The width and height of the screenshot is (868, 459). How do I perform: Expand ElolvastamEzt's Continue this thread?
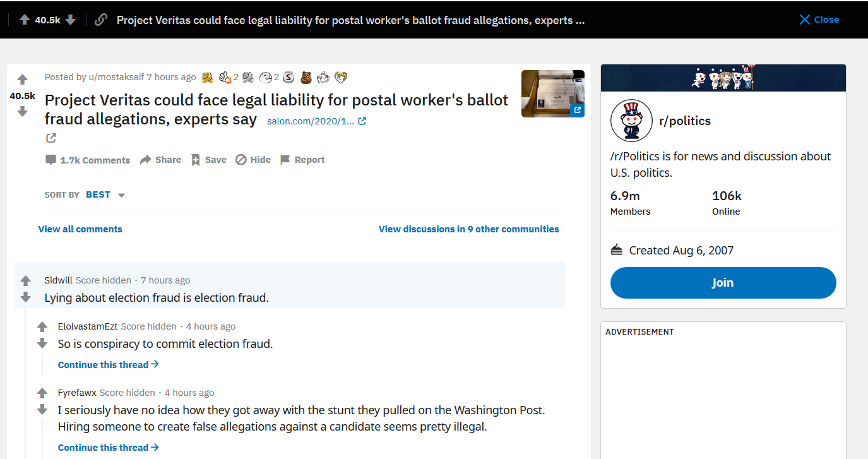pyautogui.click(x=109, y=365)
